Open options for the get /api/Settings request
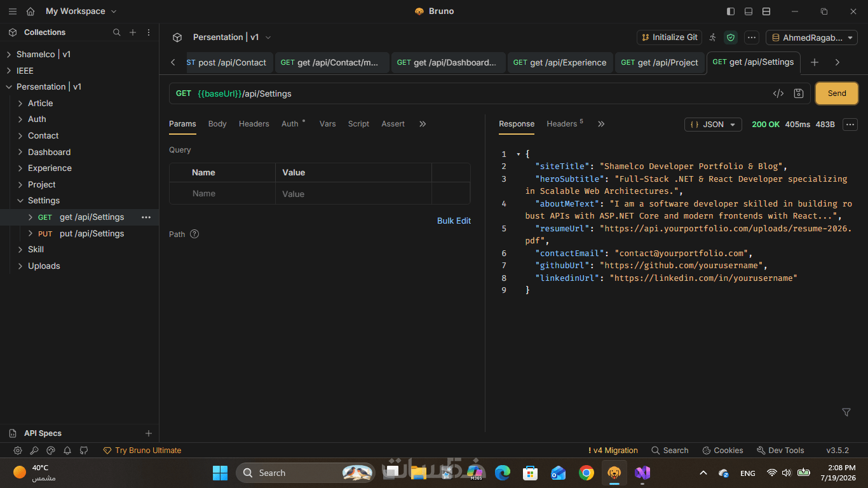 point(146,217)
